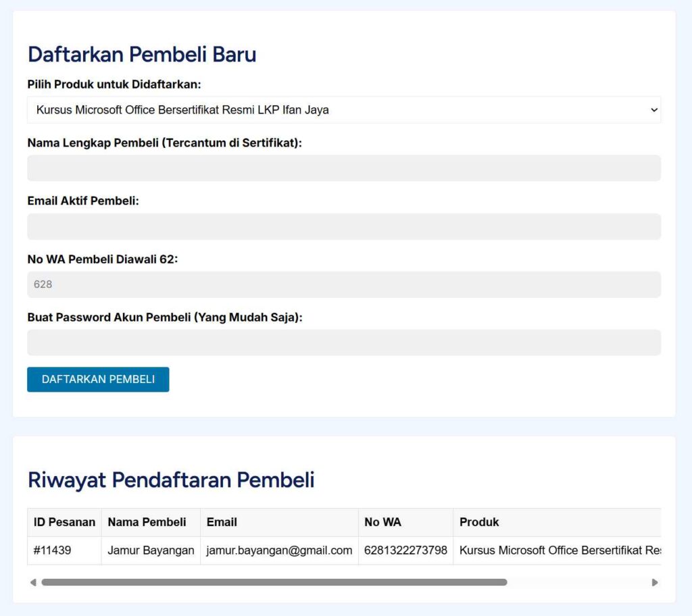Click the chevron arrow of the product selector
This screenshot has height=616, width=692.
(653, 109)
